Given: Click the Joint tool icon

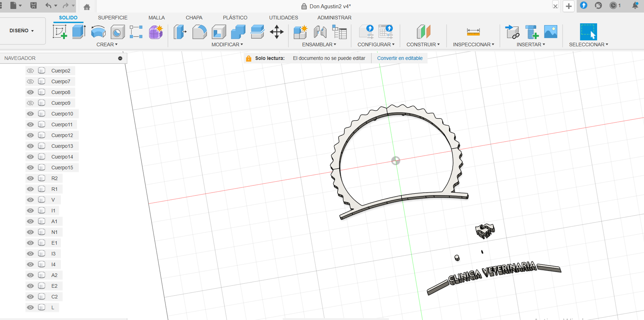Looking at the screenshot, I should point(320,32).
